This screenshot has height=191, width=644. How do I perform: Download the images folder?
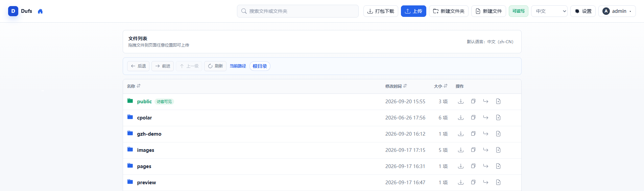(x=461, y=150)
